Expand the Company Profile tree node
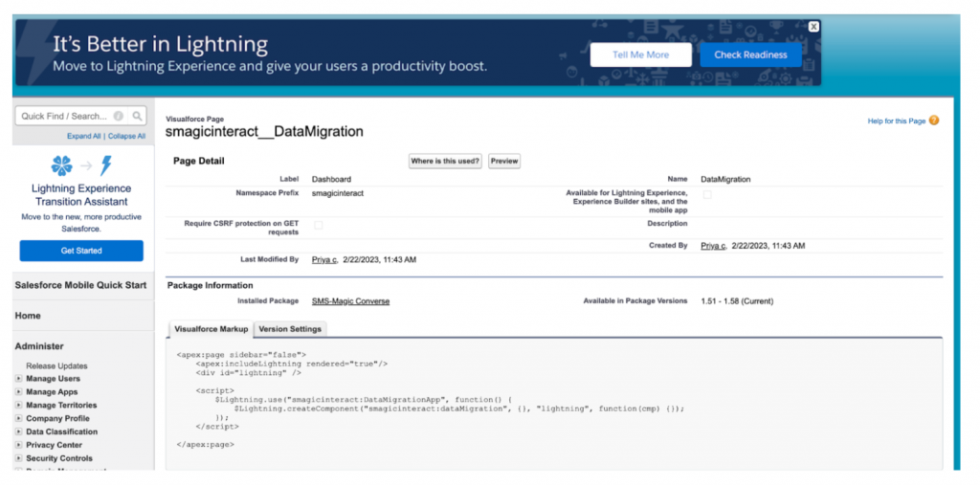This screenshot has width=980, height=485. pos(18,418)
